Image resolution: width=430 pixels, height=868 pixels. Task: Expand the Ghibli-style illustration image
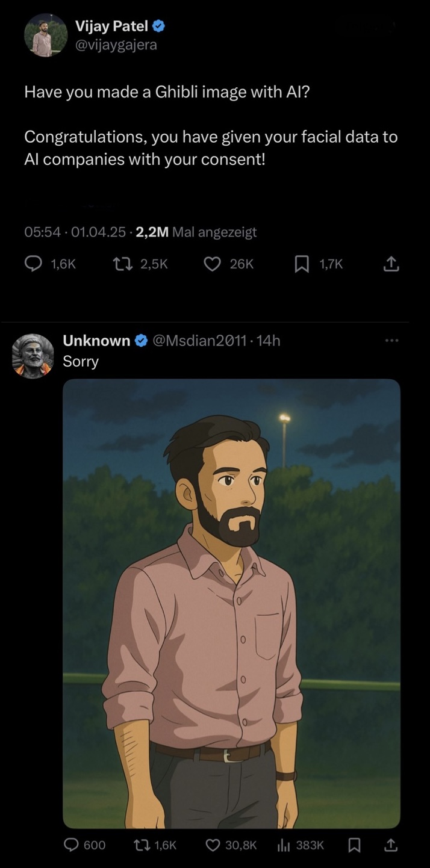[231, 603]
